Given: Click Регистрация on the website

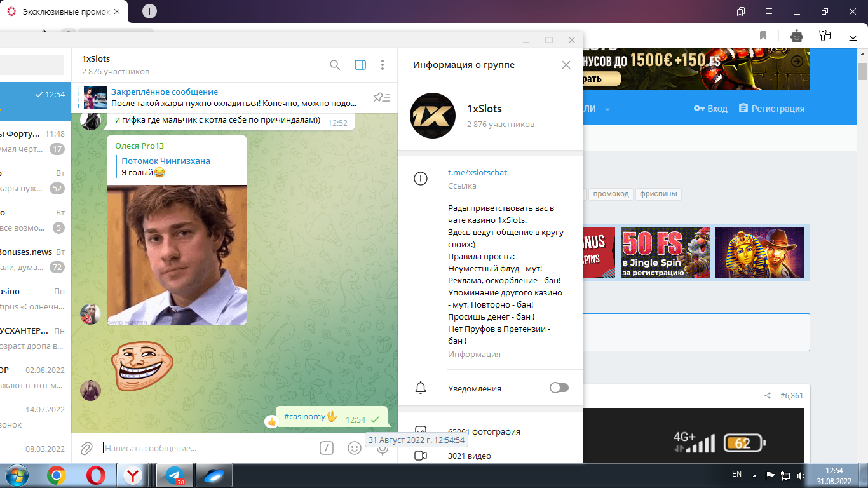Looking at the screenshot, I should tap(771, 109).
